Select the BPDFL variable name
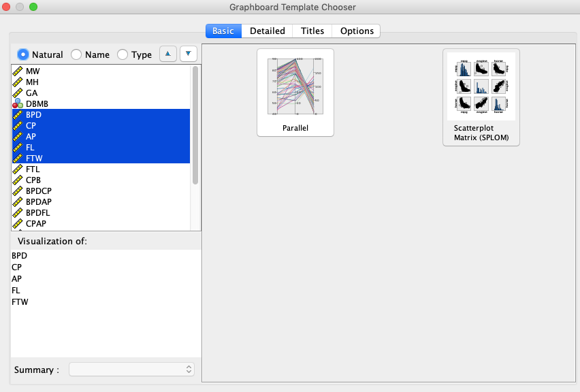580x392 pixels. (37, 212)
